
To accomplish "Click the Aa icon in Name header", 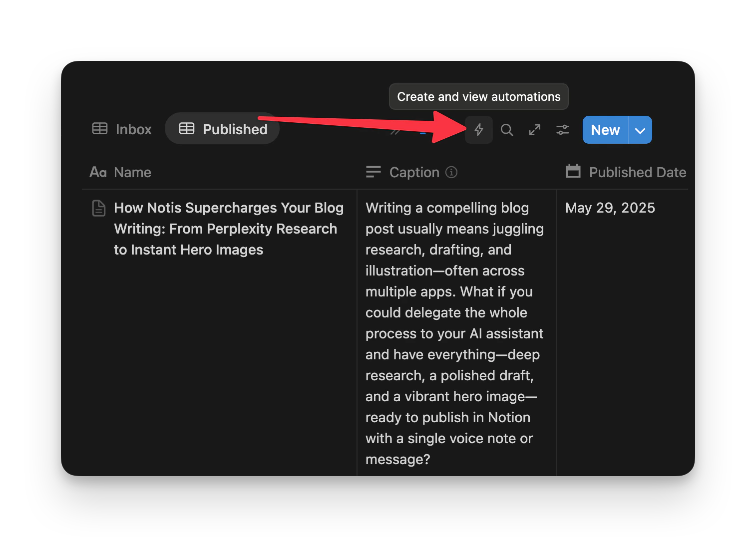I will (98, 172).
